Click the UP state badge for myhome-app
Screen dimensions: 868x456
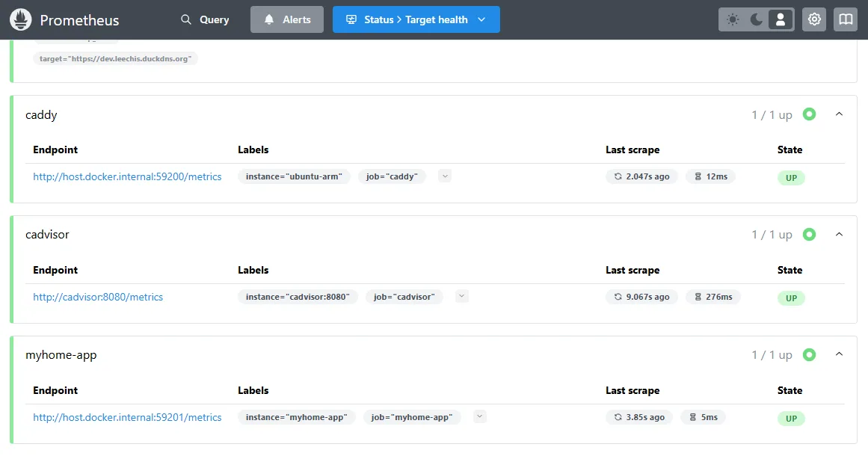791,419
